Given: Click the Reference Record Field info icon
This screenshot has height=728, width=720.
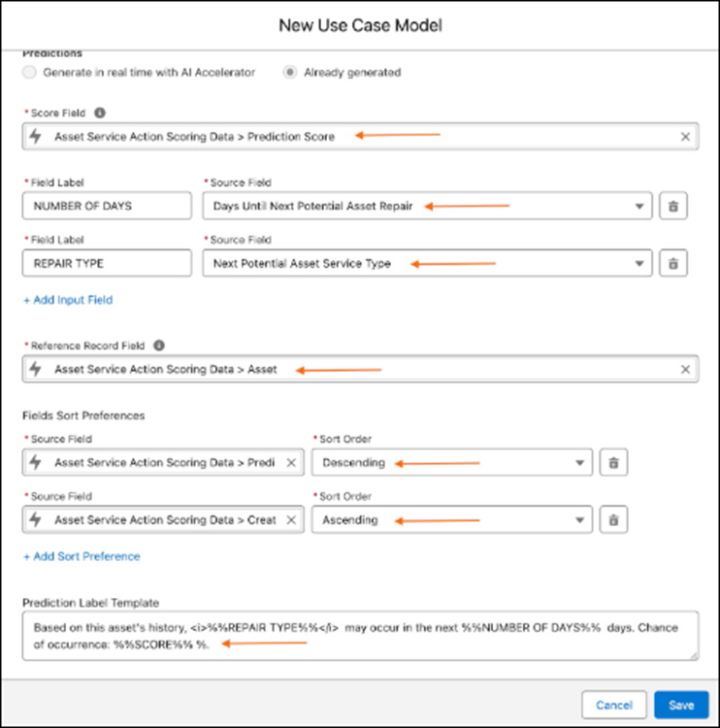Looking at the screenshot, I should click(x=159, y=346).
